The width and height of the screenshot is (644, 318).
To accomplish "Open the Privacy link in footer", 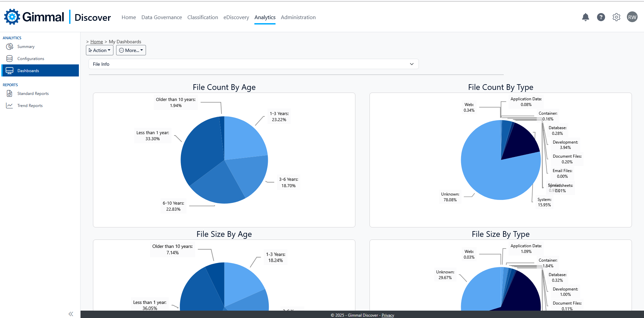I will coord(388,315).
